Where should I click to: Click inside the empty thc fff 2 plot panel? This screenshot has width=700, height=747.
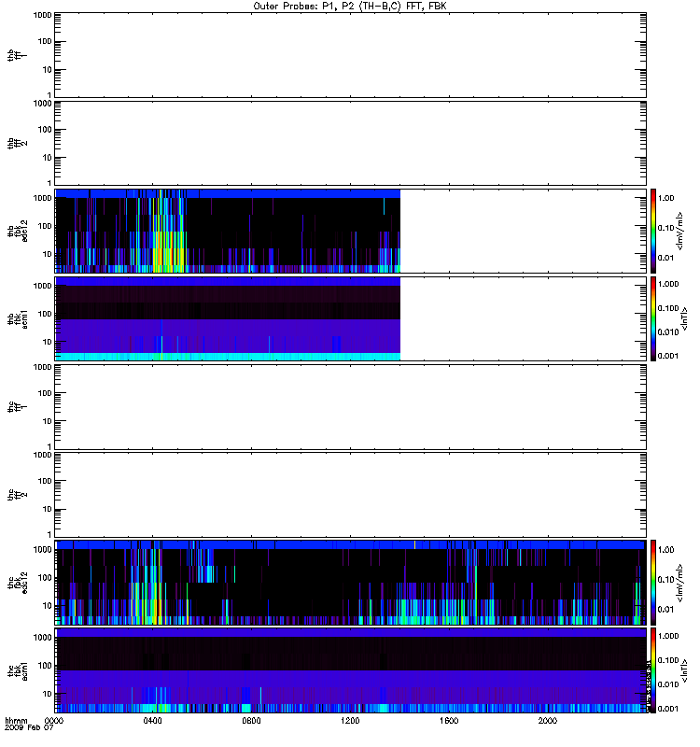(x=351, y=495)
